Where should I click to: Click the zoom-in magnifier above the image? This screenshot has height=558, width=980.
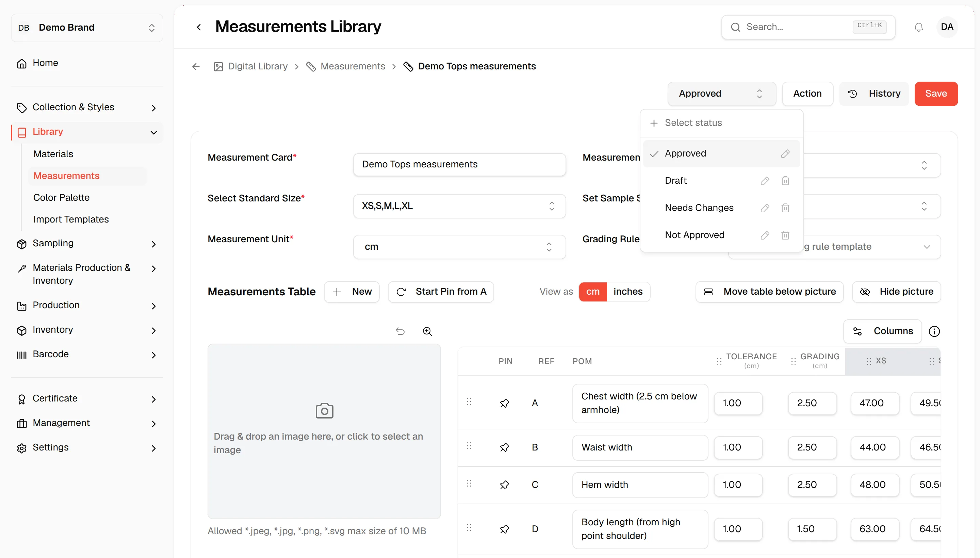[x=427, y=331]
